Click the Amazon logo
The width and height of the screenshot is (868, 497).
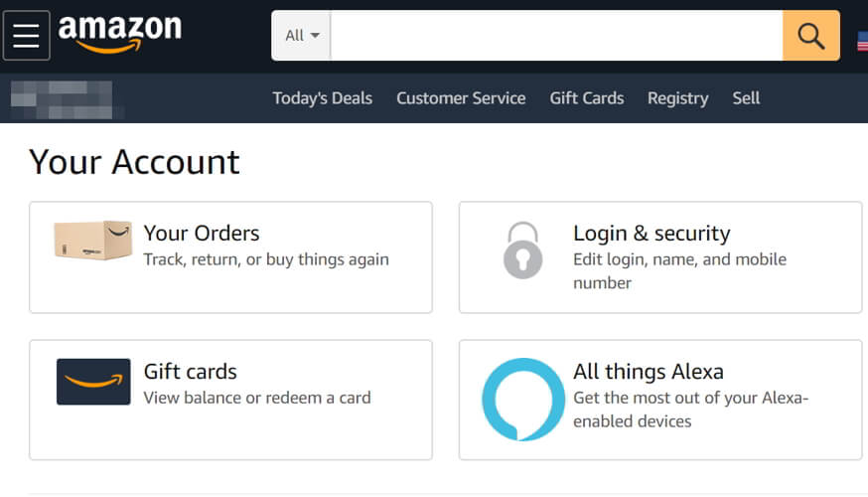(120, 33)
